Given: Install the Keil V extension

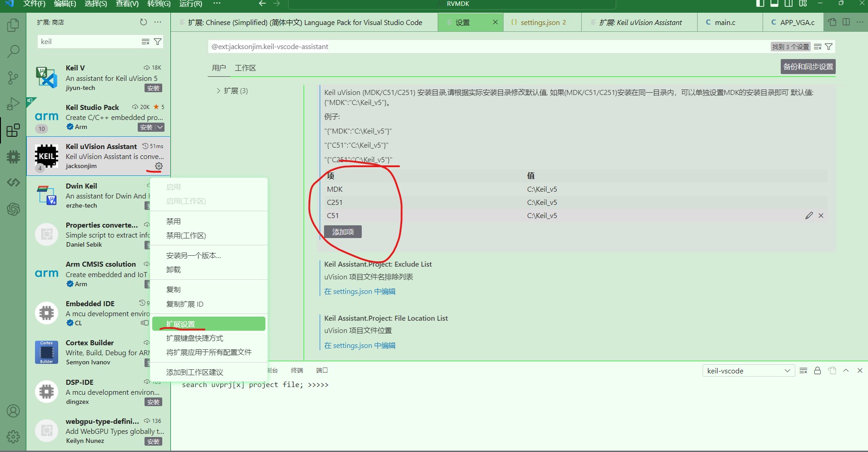Looking at the screenshot, I should click(x=153, y=89).
